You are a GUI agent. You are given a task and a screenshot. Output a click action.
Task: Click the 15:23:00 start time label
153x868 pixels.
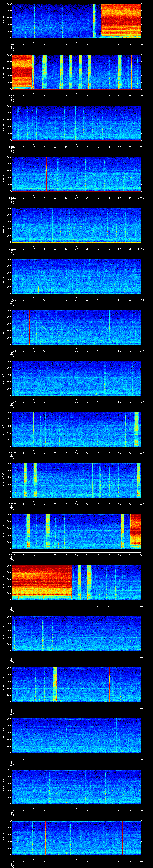click(12, 402)
